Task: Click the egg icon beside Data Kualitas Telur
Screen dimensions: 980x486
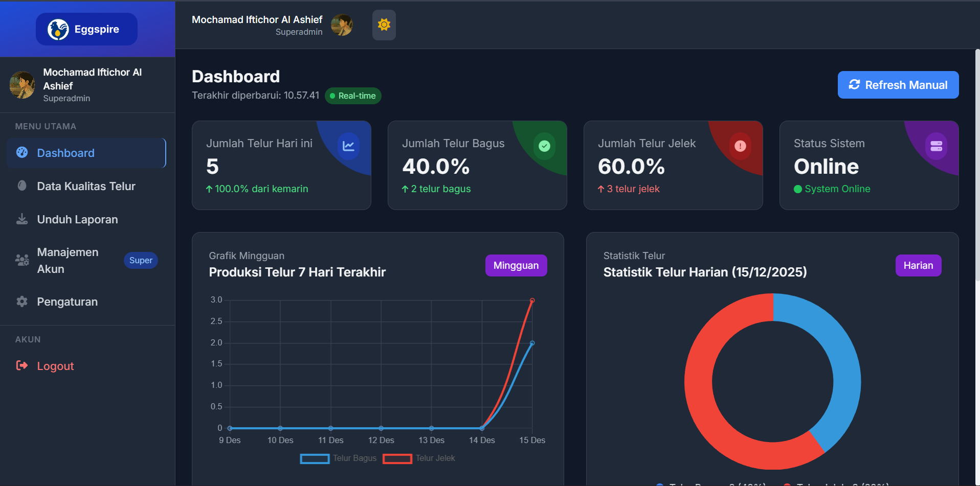Action: pos(22,186)
